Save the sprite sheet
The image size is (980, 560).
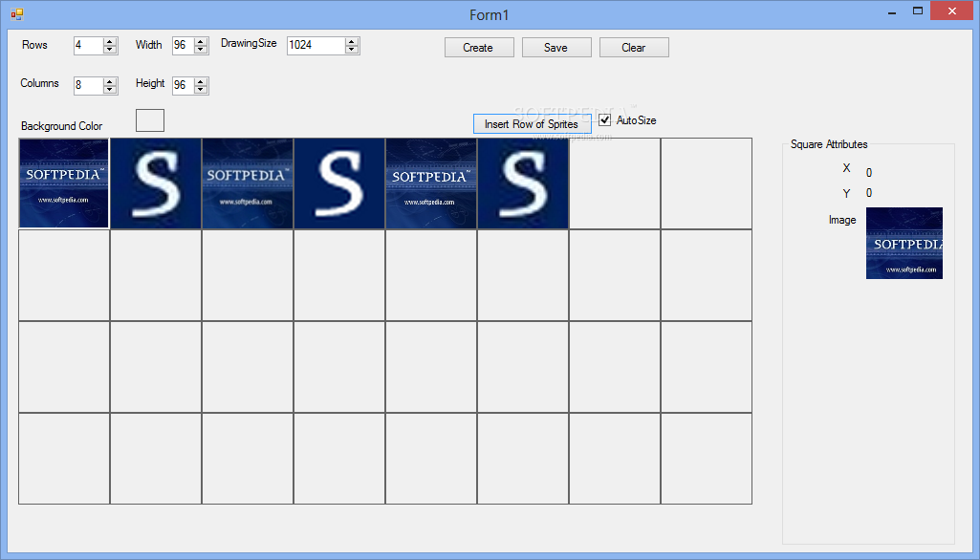click(x=556, y=48)
